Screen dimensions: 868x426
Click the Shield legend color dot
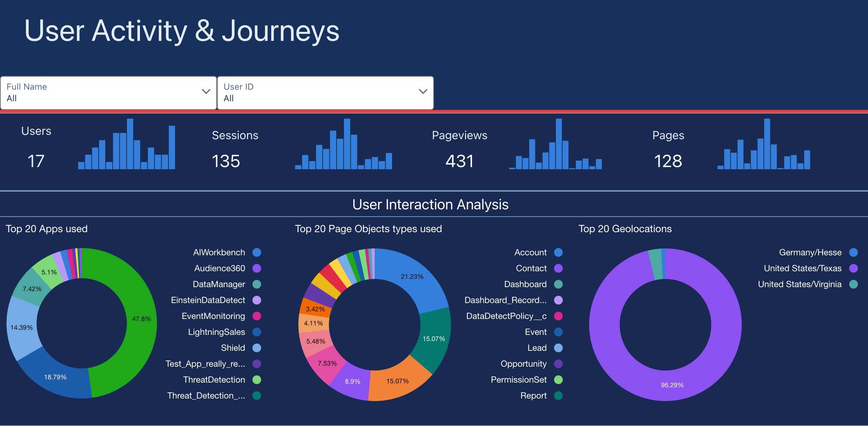[257, 348]
